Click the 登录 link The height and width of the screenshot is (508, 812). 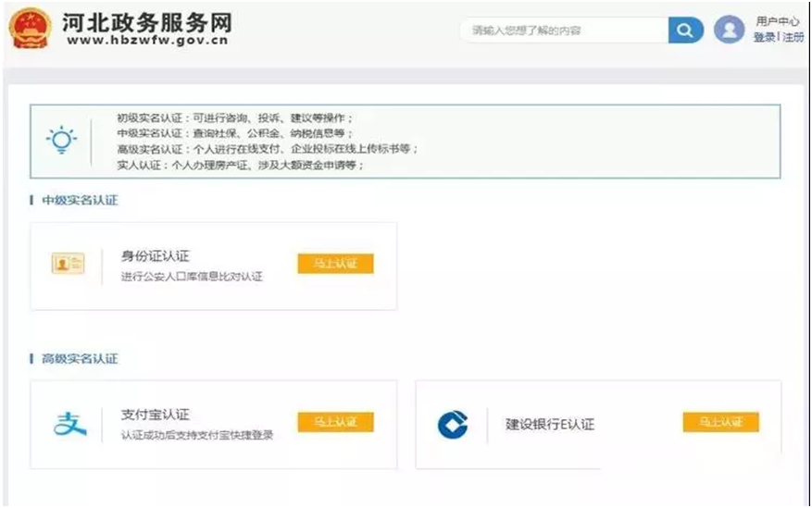click(x=764, y=37)
